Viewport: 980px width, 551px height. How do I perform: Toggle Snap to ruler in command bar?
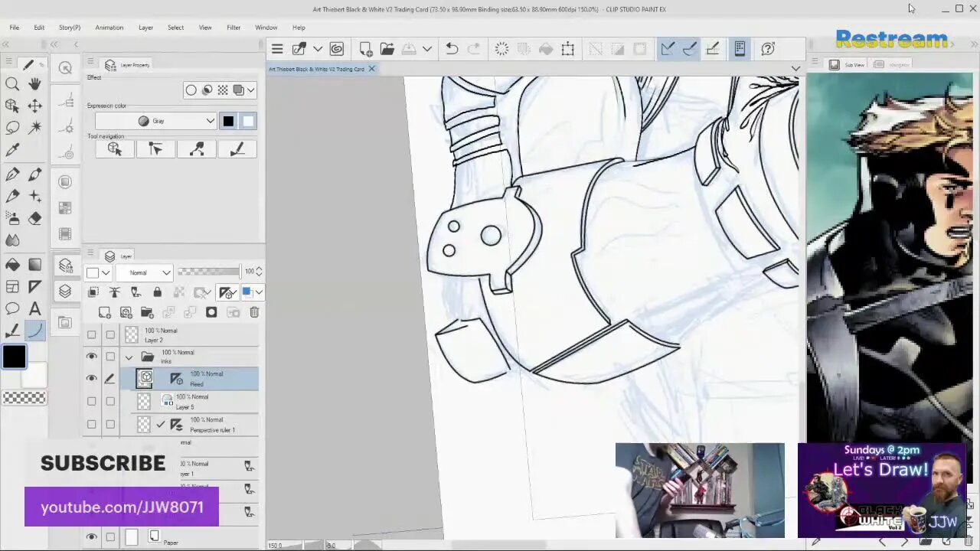(667, 49)
